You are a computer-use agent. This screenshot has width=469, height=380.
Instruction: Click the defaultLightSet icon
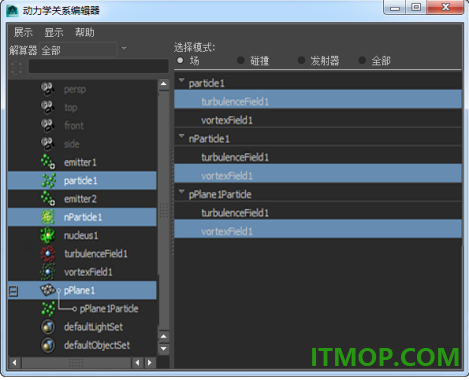point(48,327)
